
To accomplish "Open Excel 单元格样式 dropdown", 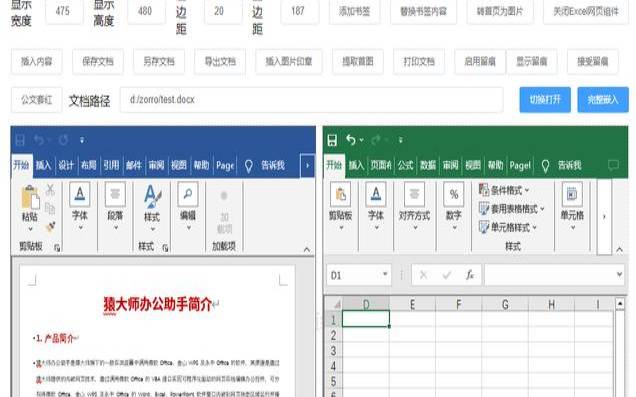I will pyautogui.click(x=508, y=227).
